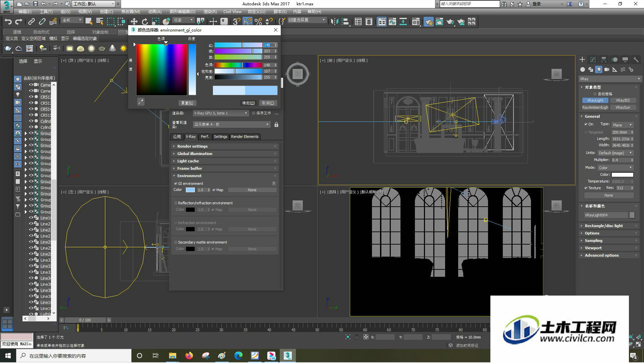Open File Explorer from the taskbar
This screenshot has height=363, width=644.
click(x=172, y=356)
